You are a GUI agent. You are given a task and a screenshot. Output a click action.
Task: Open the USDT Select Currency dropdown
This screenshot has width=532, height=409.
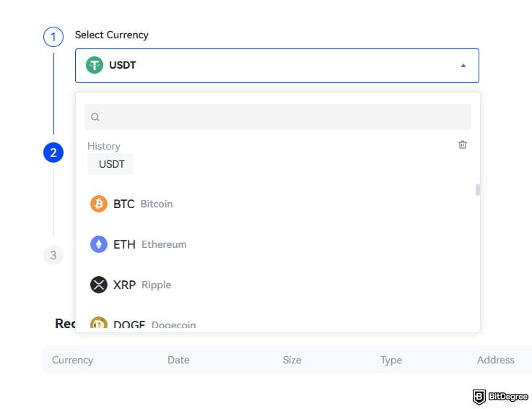coord(277,66)
